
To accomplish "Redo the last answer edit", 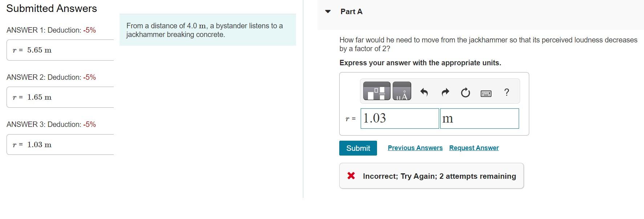I will coord(445,92).
